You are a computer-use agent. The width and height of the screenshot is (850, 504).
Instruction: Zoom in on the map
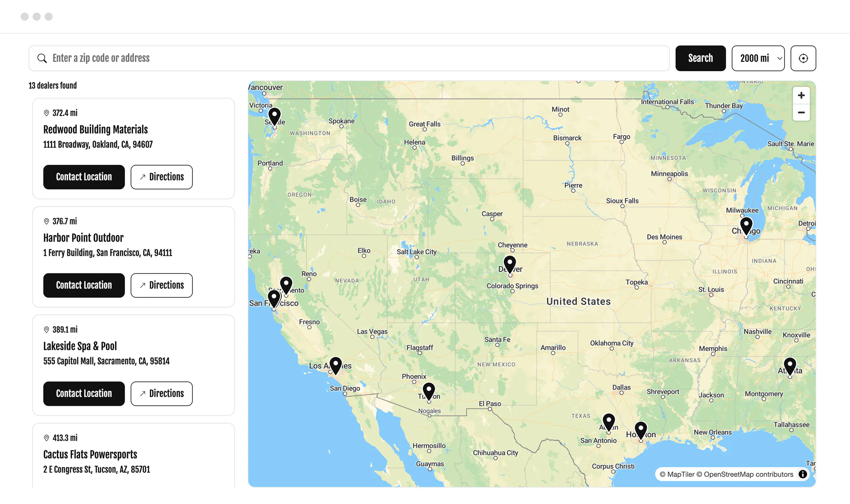tap(801, 96)
